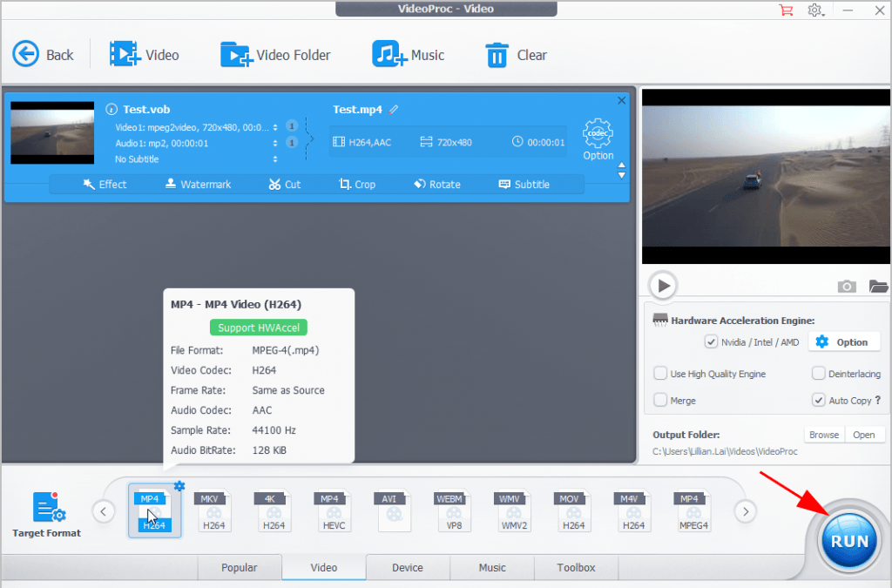This screenshot has height=588, width=892.
Task: Open snapshot folder icon under preview
Action: tap(879, 286)
